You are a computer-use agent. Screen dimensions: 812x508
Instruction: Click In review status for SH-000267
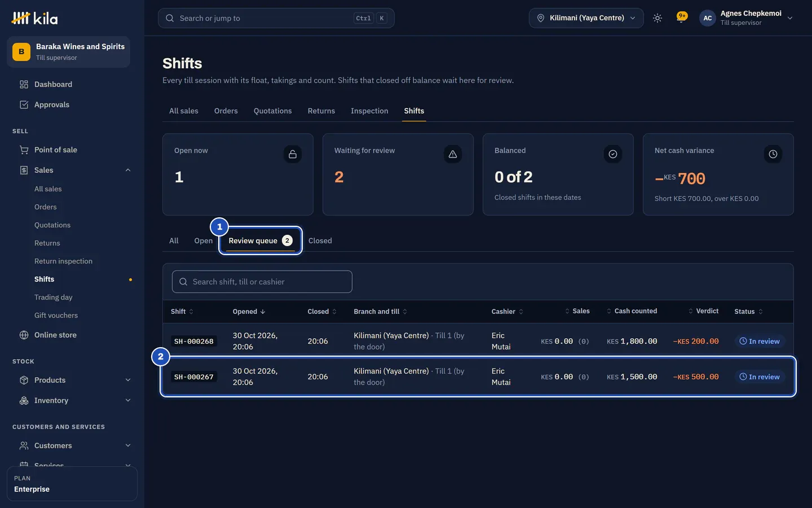click(760, 376)
